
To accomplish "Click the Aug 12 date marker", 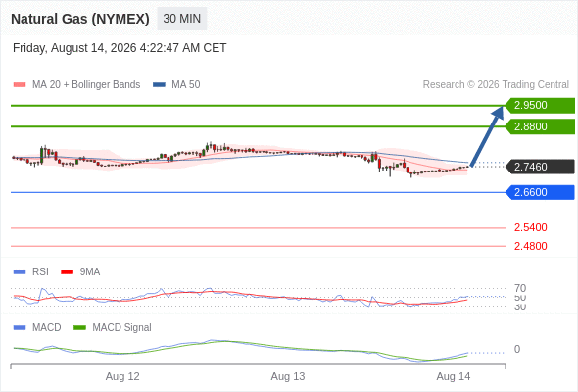I will 122,376.
